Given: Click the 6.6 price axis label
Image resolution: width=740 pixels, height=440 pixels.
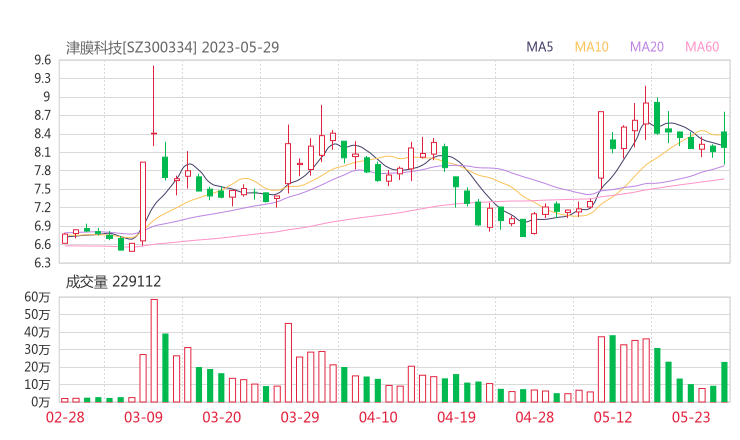Looking at the screenshot, I should tap(42, 244).
